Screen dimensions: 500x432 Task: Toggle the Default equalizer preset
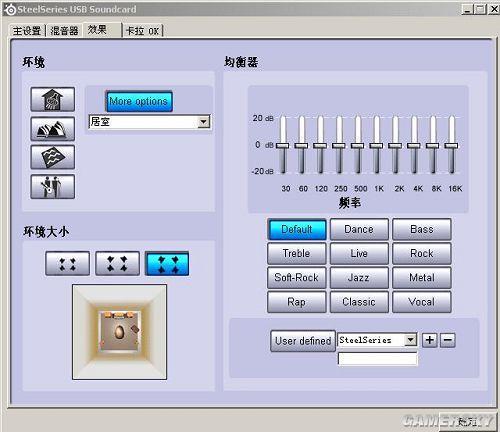297,229
